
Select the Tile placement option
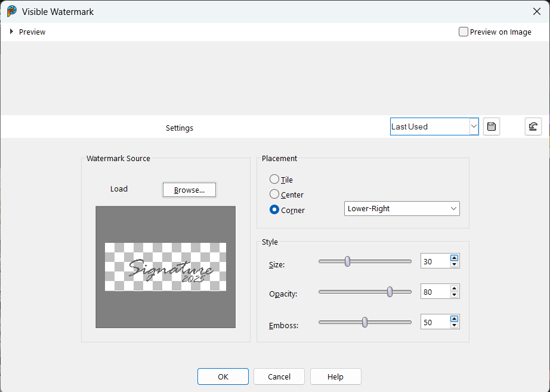click(x=274, y=180)
